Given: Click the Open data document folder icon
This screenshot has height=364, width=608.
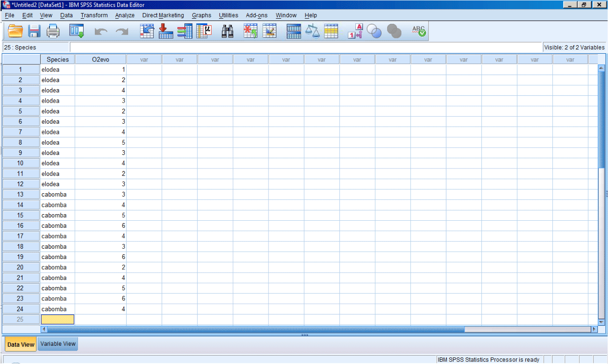Looking at the screenshot, I should [x=15, y=31].
